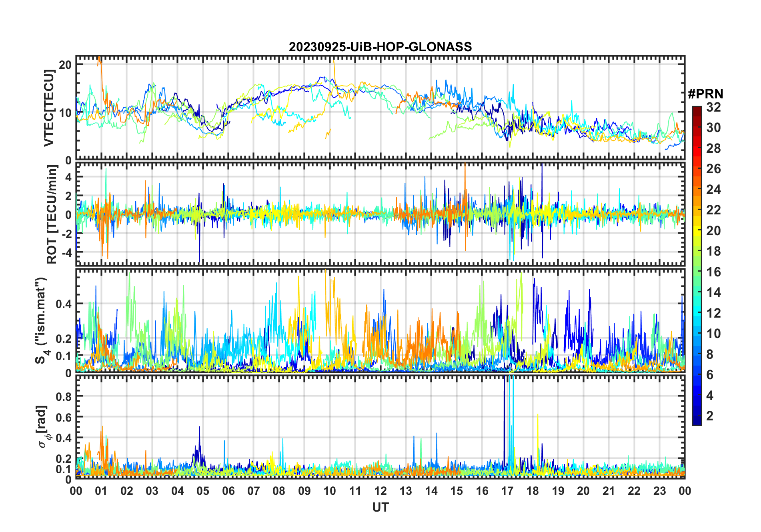Image resolution: width=761 pixels, height=532 pixels.
Task: Click the PRN colorbar gradient strip
Action: pyautogui.click(x=697, y=266)
